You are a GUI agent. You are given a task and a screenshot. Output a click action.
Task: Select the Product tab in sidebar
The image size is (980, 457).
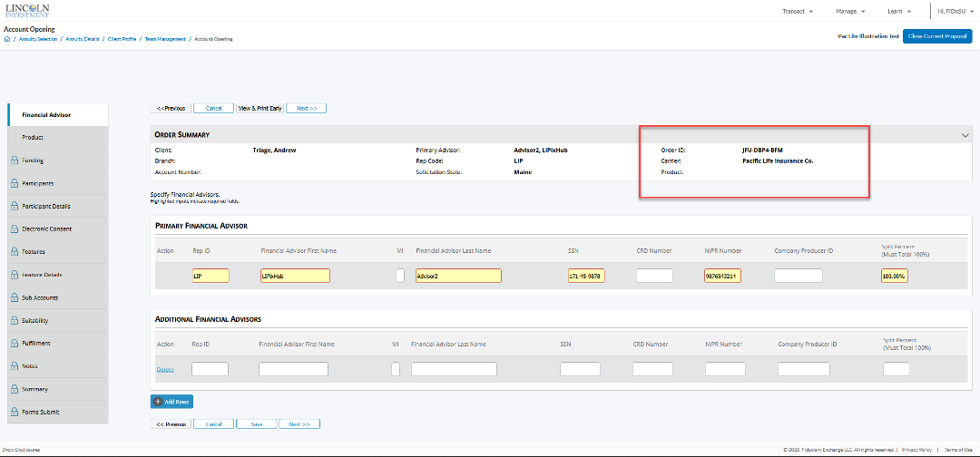[x=33, y=138]
